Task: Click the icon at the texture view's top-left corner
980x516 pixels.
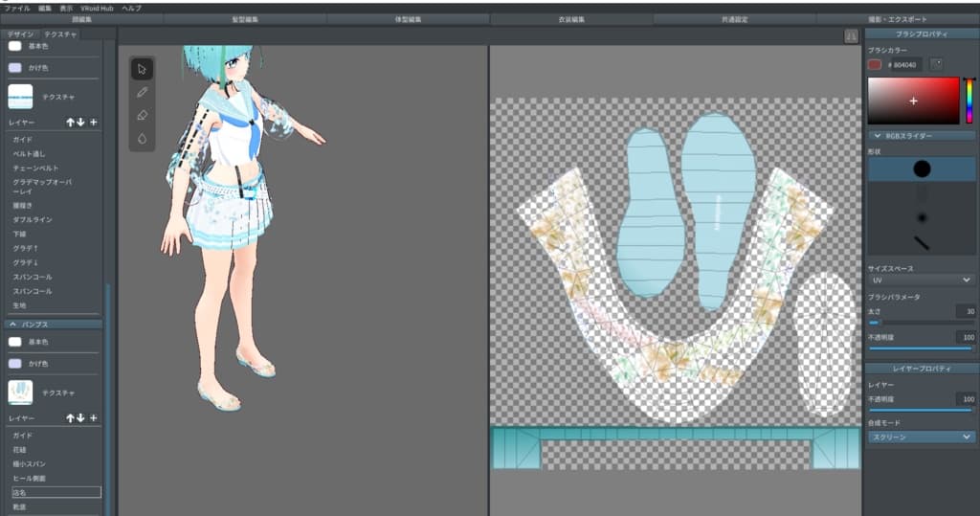Action: pos(851,36)
